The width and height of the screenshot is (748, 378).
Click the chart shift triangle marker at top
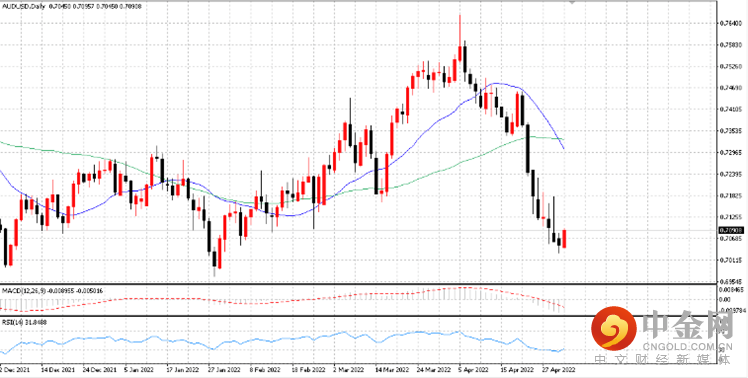[x=572, y=2]
